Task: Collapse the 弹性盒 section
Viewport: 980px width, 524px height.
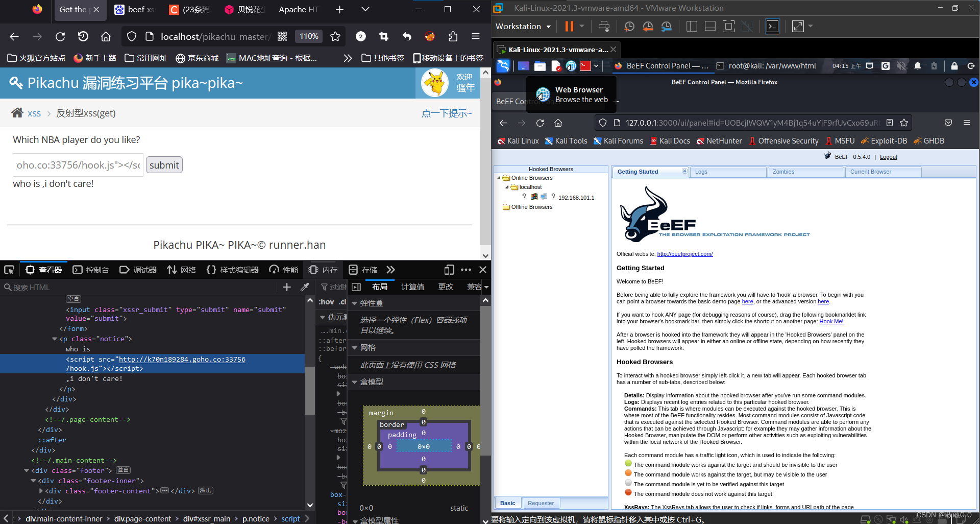Action: tap(354, 303)
